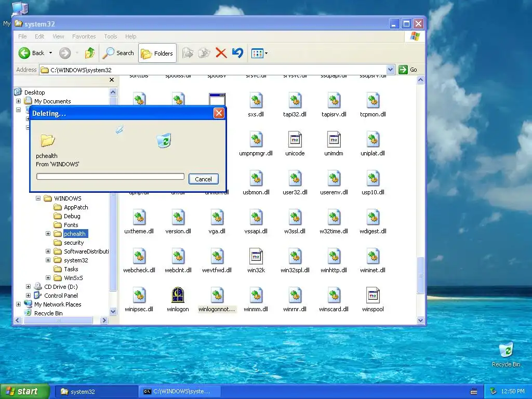The image size is (532, 399).
Task: Select the Fonts folder in tree
Action: pos(71,224)
